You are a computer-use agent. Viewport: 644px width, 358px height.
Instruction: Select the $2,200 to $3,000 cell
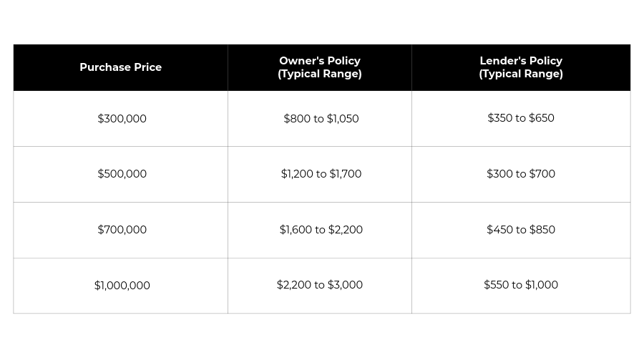tap(320, 285)
